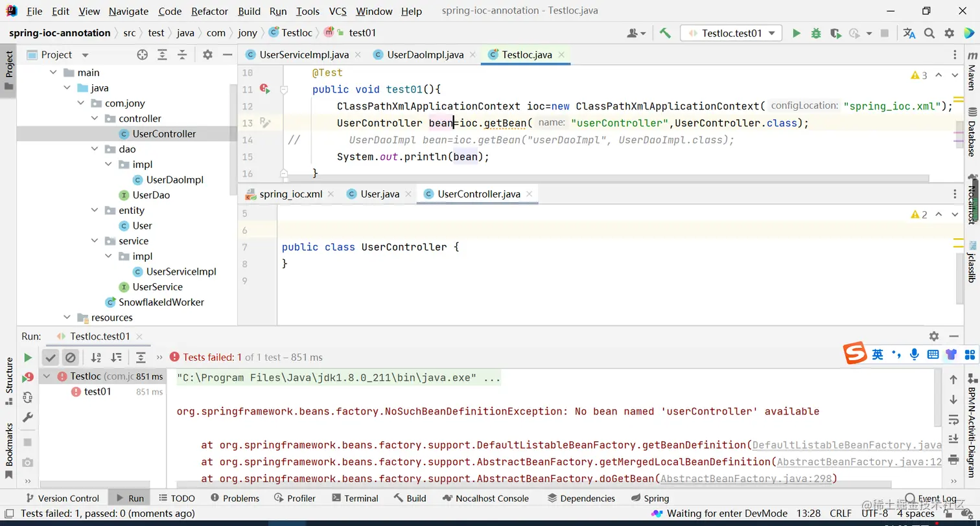Open the user account dropdown in toolbar

[636, 33]
